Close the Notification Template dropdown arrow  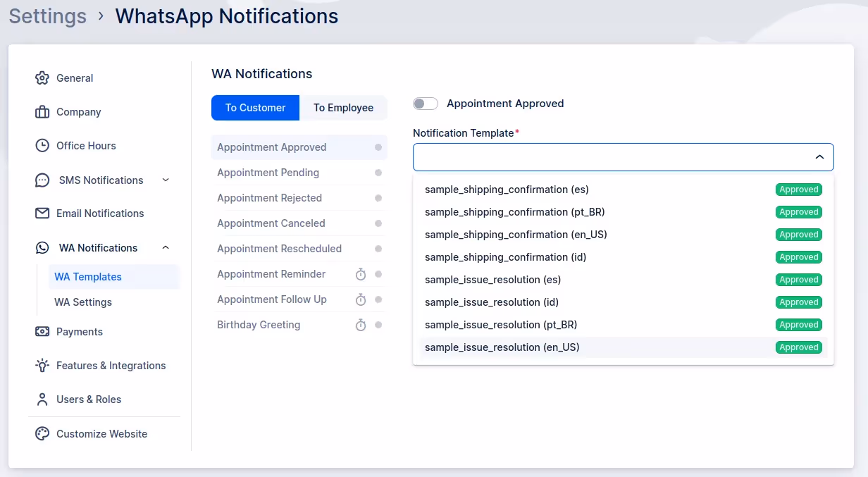(819, 157)
